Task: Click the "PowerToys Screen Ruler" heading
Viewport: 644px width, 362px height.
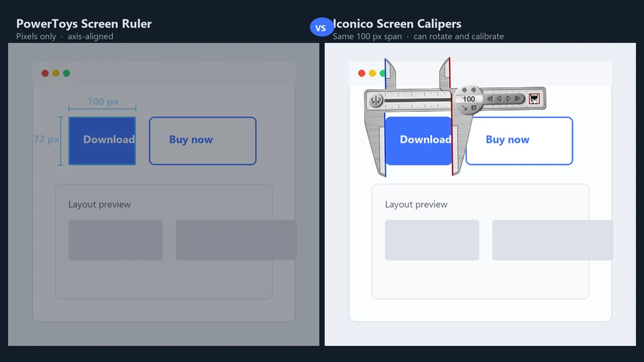Action: [x=84, y=24]
